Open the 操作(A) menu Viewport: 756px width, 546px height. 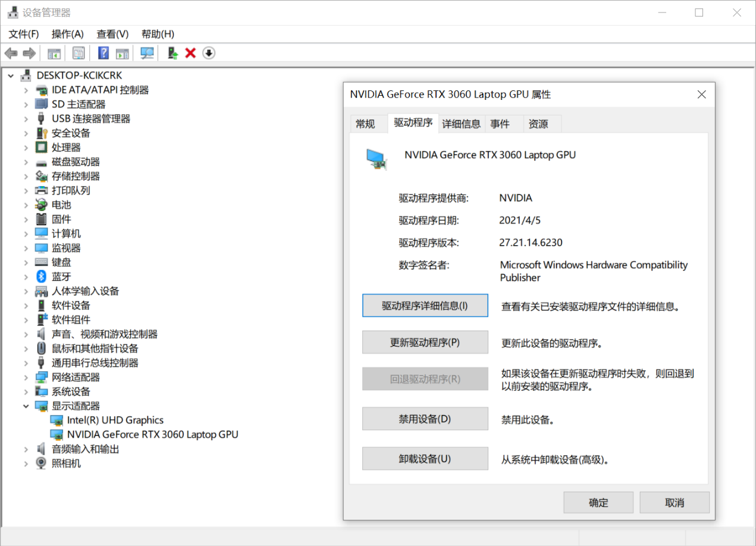click(68, 34)
